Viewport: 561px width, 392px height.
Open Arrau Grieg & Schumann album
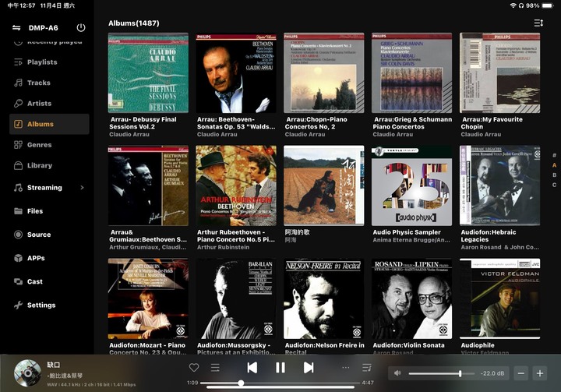pos(412,73)
